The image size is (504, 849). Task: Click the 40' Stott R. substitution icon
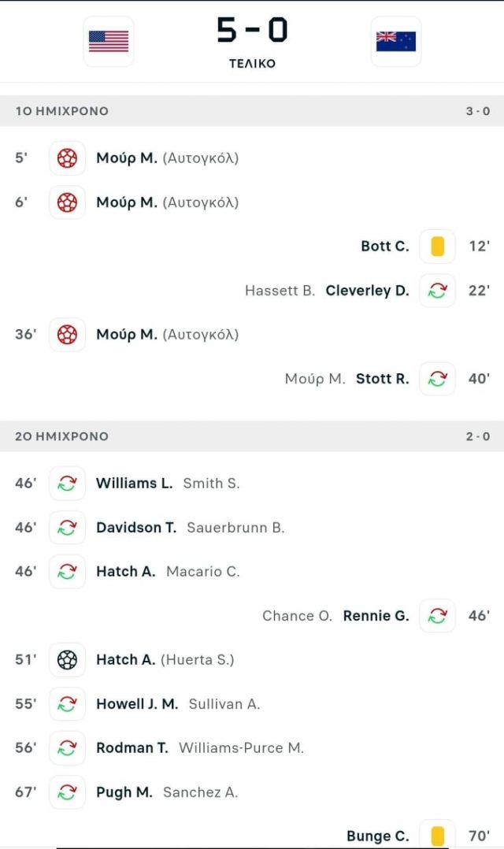437,379
